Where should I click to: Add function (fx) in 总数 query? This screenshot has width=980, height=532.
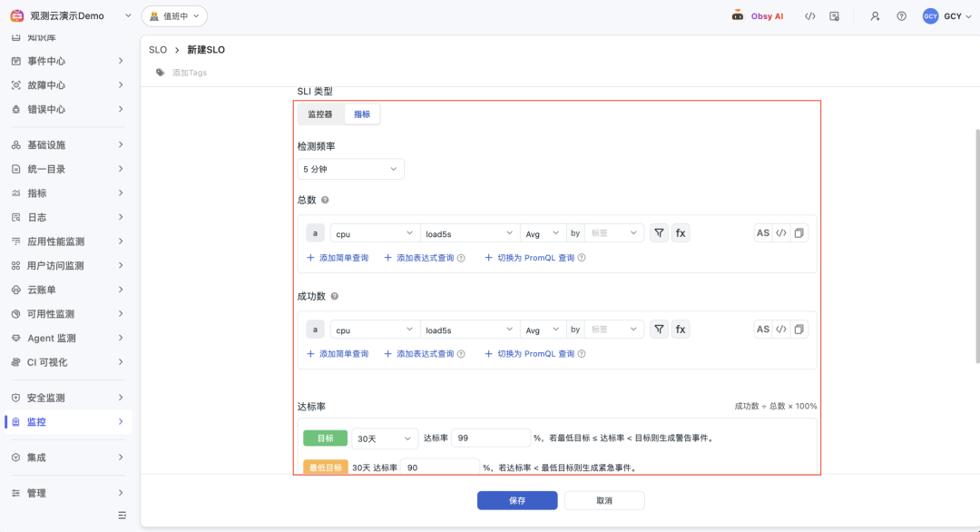[x=681, y=233]
